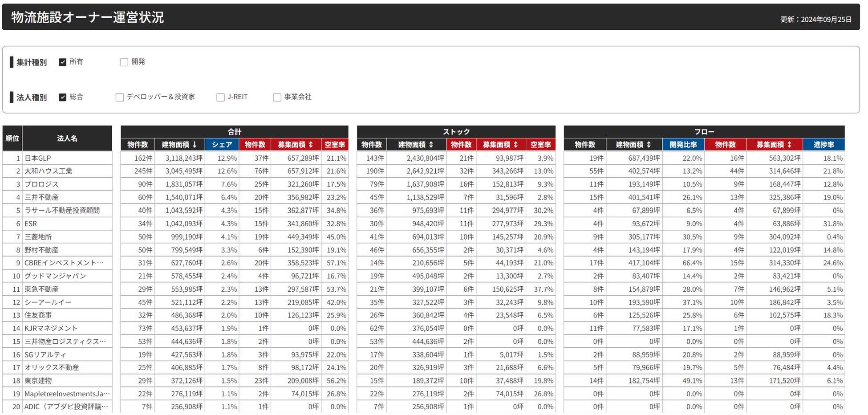The width and height of the screenshot is (868, 415).
Task: Click the 集計種別 filter label
Action: 32,62
